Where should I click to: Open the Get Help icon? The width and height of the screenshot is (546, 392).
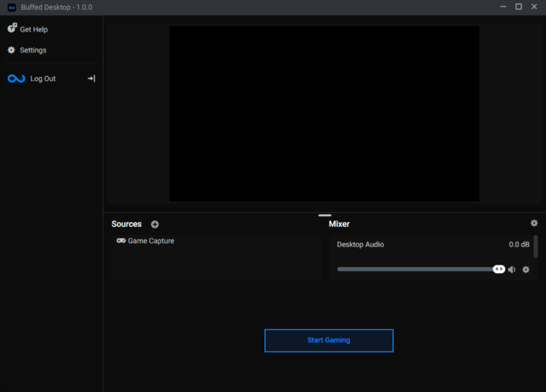coord(12,28)
